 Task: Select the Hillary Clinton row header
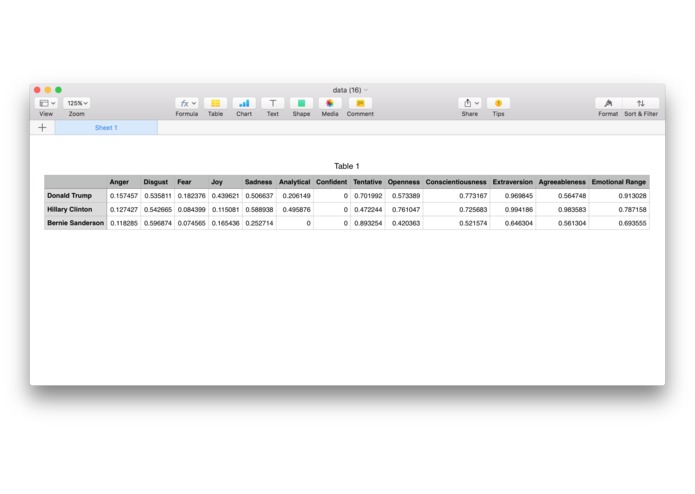(75, 210)
